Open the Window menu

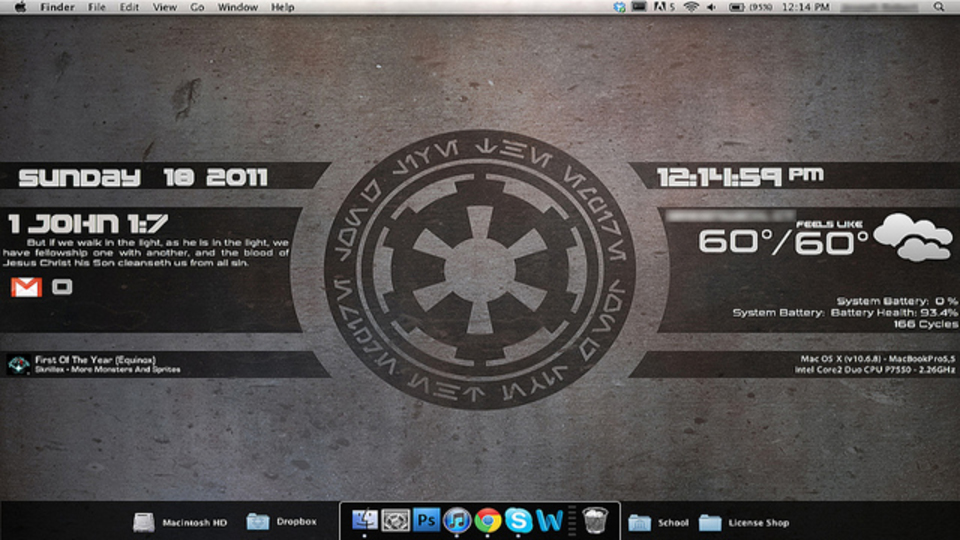(x=238, y=7)
